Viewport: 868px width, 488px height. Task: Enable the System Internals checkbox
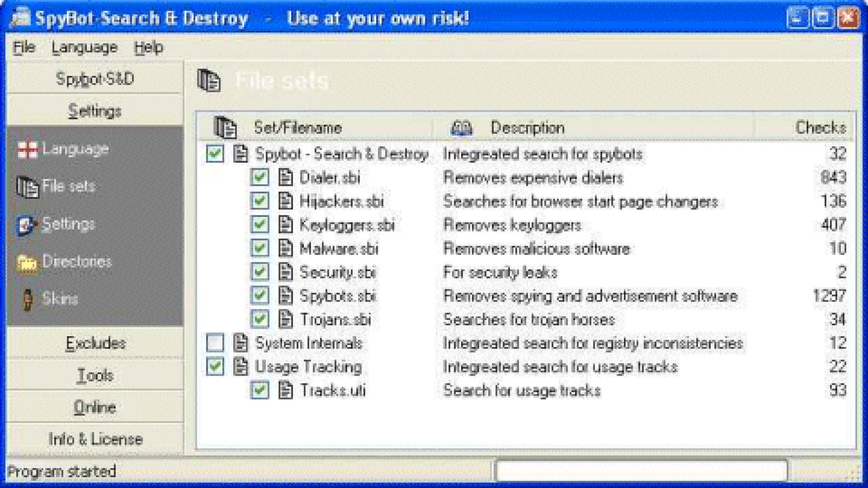[x=215, y=343]
